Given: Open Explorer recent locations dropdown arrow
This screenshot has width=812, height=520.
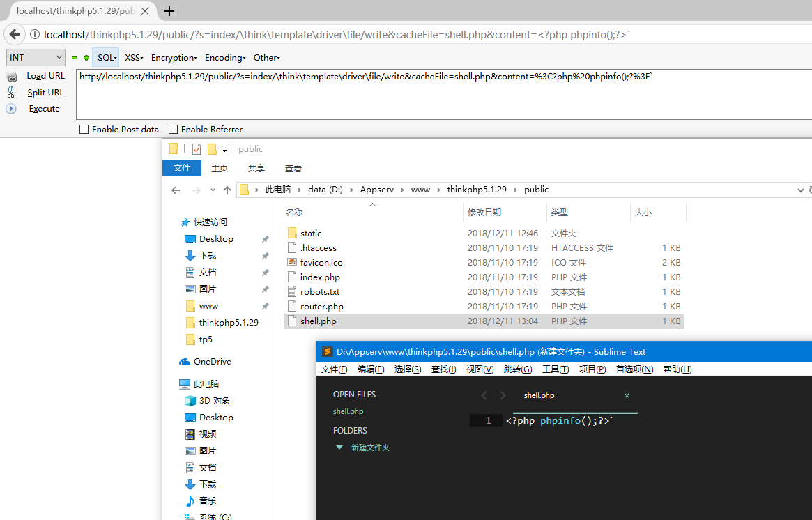Looking at the screenshot, I should pos(213,190).
